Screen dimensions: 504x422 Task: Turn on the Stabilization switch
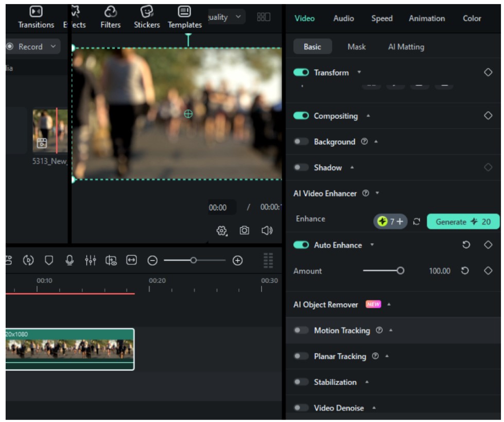pyautogui.click(x=301, y=382)
